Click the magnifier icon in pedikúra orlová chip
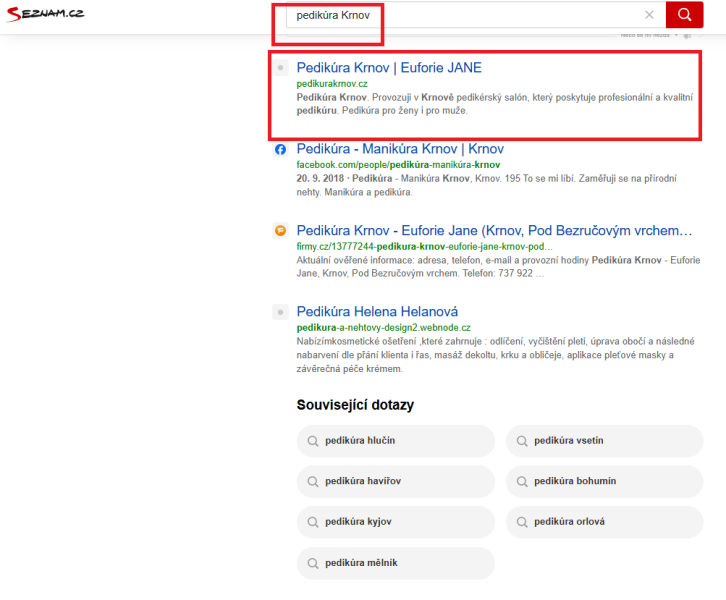This screenshot has width=726, height=600. click(x=522, y=522)
